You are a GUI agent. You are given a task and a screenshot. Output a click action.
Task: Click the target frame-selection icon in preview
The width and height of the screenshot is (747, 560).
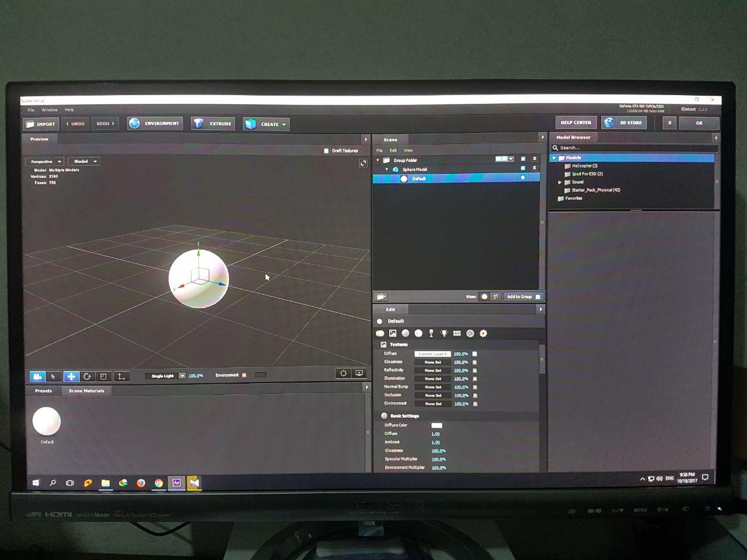(343, 373)
